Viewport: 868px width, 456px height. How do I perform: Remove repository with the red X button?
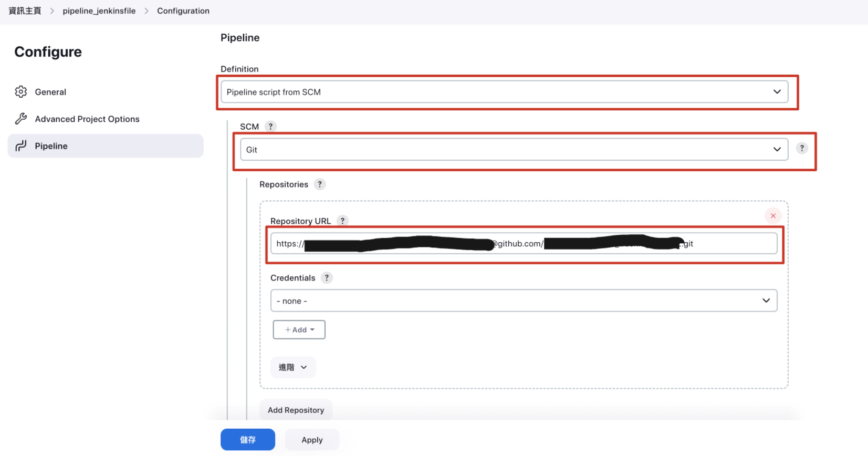(773, 216)
